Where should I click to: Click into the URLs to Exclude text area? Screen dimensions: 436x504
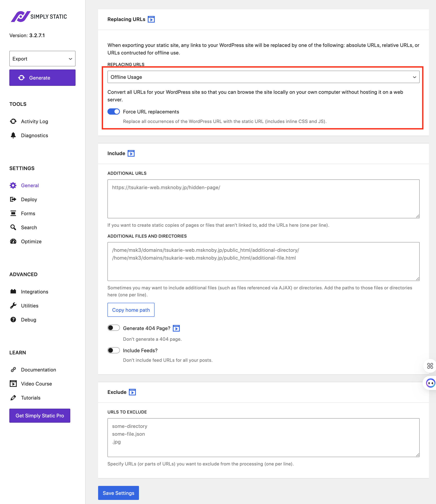click(263, 437)
